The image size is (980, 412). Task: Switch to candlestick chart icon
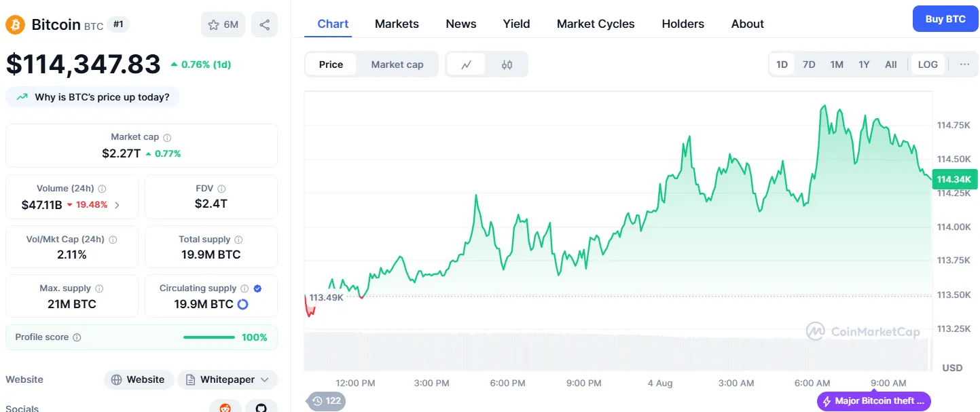(507, 64)
